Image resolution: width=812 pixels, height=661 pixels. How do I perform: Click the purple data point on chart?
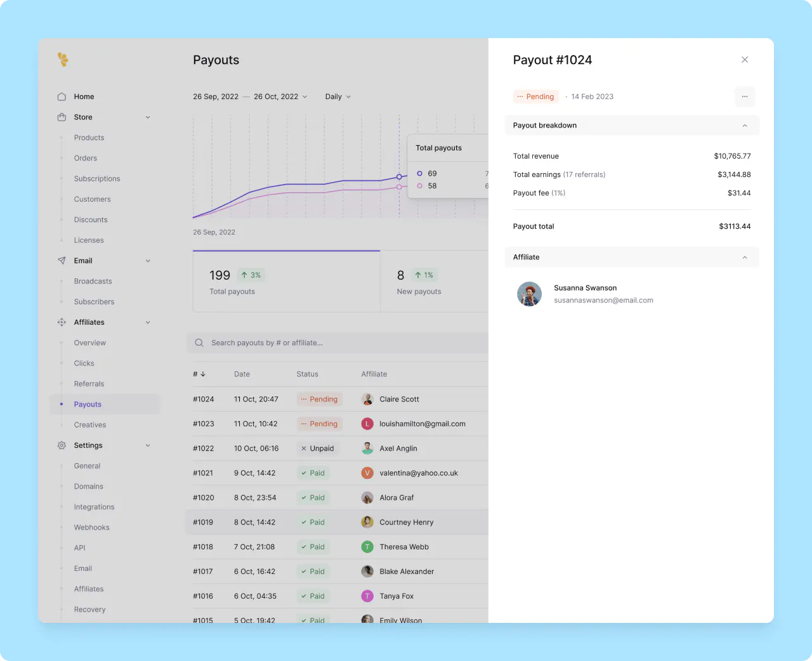[399, 176]
